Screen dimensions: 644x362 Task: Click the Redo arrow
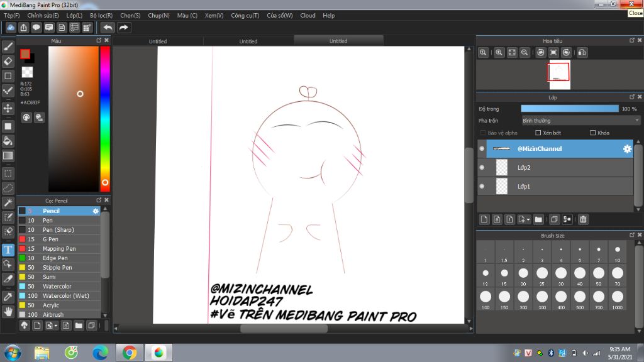[123, 28]
